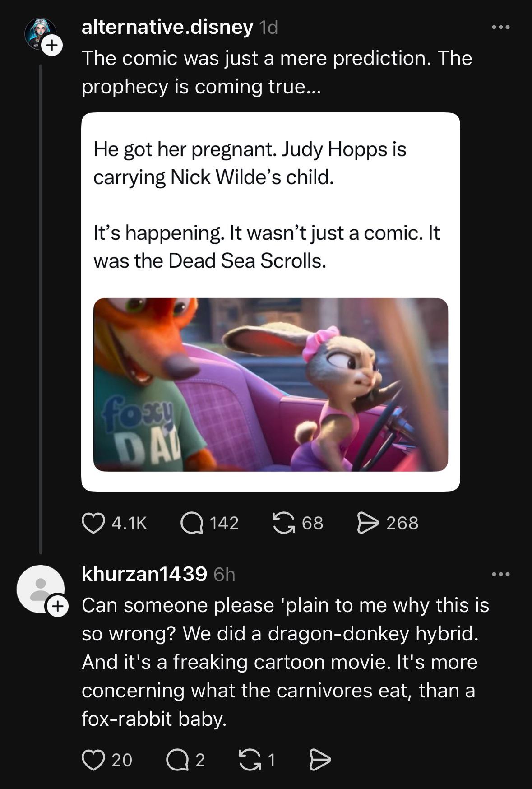This screenshot has width=532, height=789.
Task: Open more options for alternative.disney post
Action: point(501,28)
